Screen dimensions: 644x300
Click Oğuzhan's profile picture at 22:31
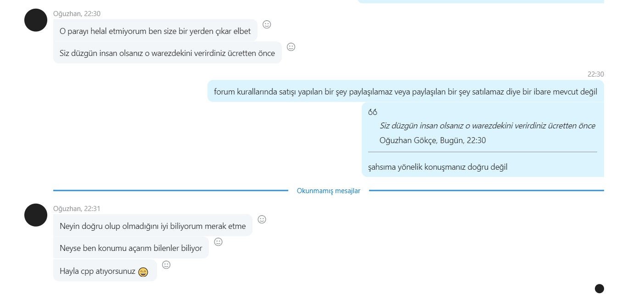(36, 215)
